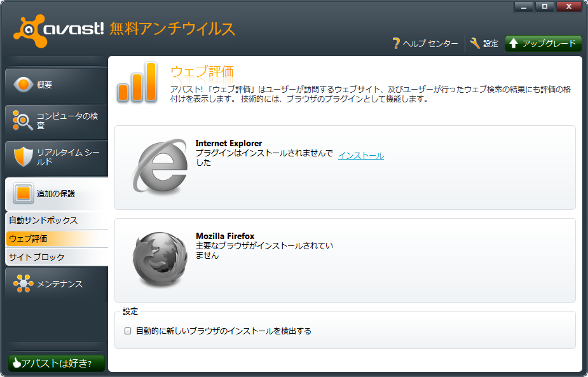Click the Mozilla Firefox heading text
588x377 pixels.
pos(225,236)
